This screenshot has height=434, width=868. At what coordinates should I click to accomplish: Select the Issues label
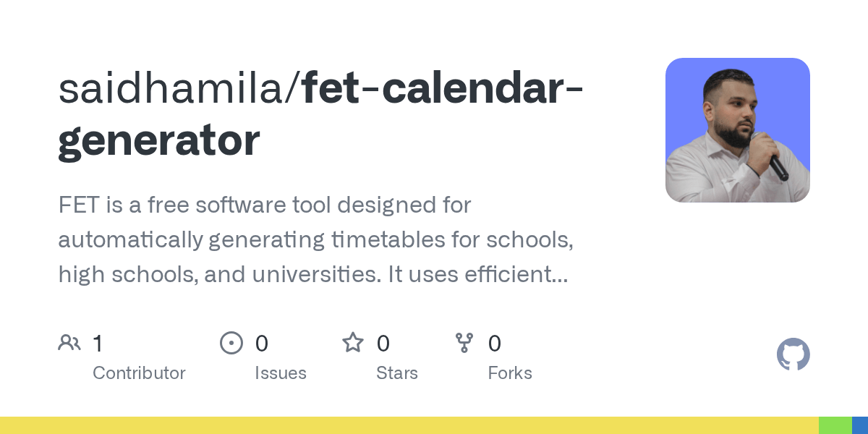point(280,373)
